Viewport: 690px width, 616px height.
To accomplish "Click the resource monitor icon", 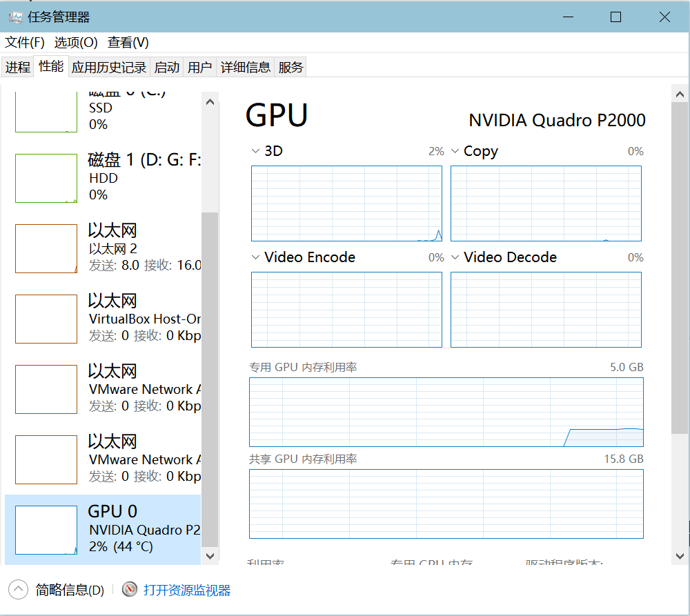I will (130, 590).
